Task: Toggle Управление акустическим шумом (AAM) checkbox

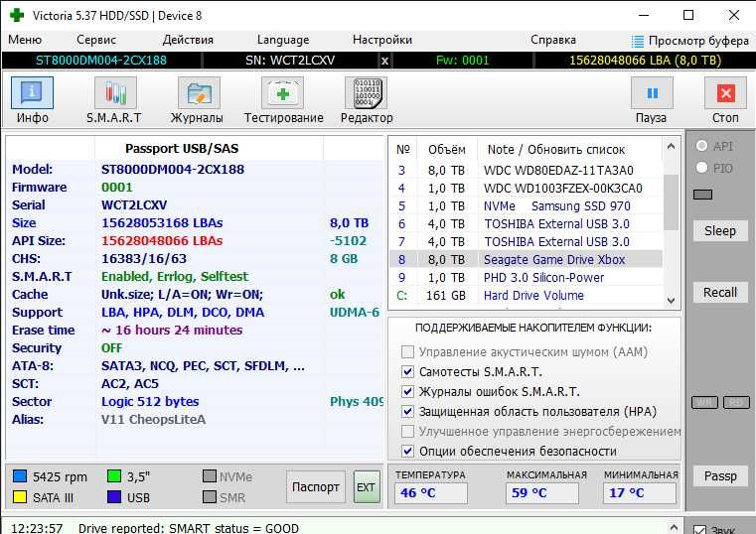Action: 407,352
